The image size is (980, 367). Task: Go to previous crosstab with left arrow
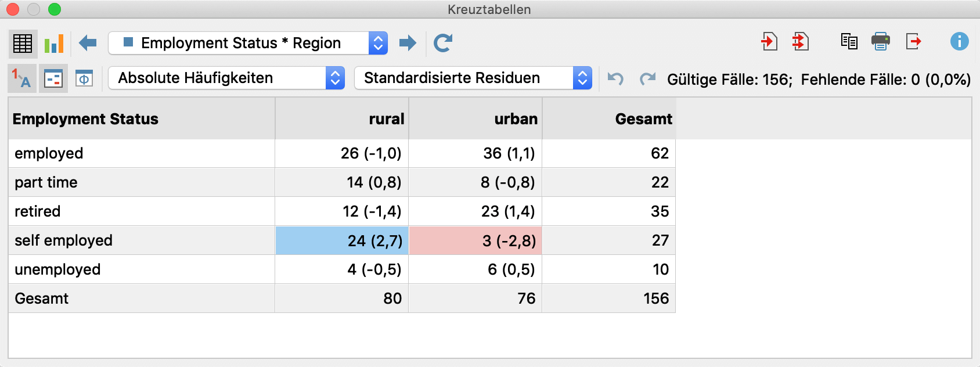pos(88,42)
